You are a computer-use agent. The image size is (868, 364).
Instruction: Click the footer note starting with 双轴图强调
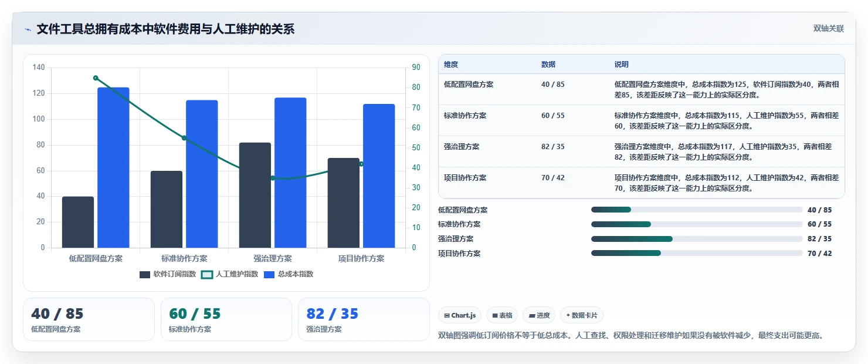[631, 336]
